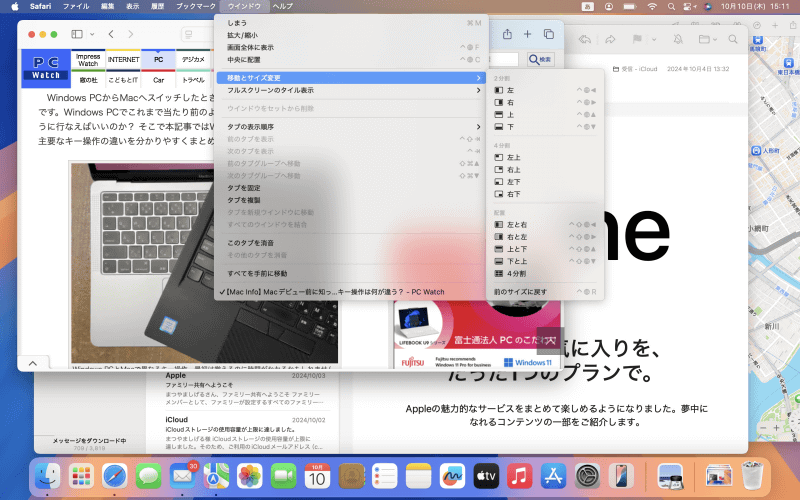The image size is (800, 500).
Task: Expand タブの表示順序 submenu
Action: tap(351, 127)
